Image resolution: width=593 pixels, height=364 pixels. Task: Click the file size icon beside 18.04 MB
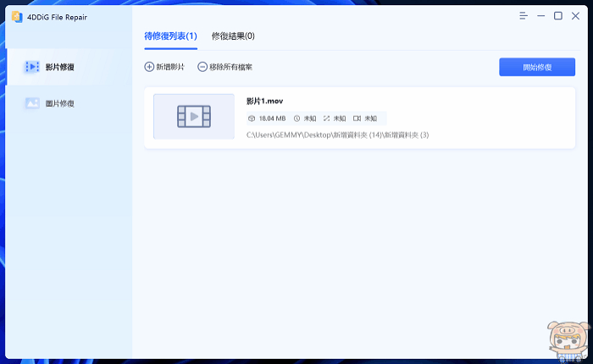click(252, 119)
